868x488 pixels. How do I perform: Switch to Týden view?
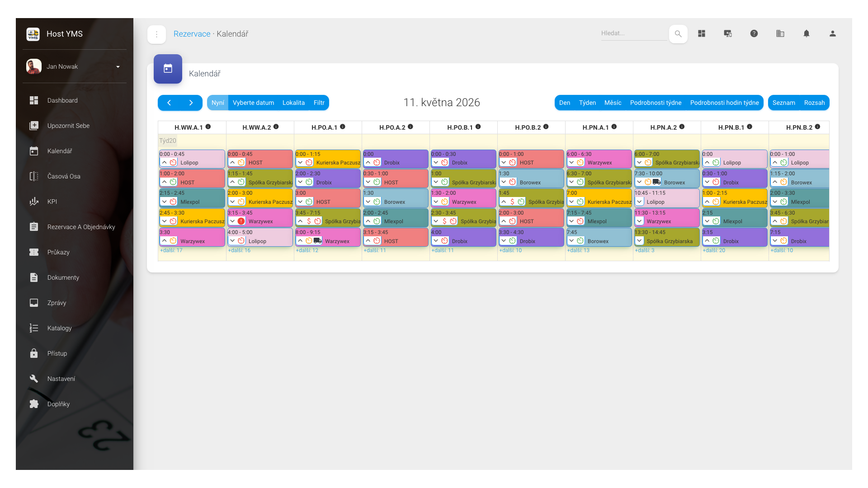(x=587, y=103)
